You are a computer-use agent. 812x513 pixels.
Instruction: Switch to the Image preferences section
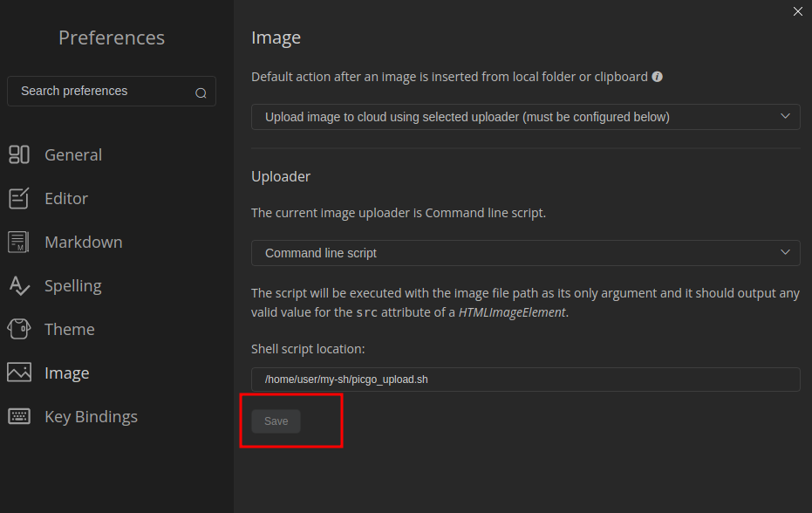tap(65, 373)
